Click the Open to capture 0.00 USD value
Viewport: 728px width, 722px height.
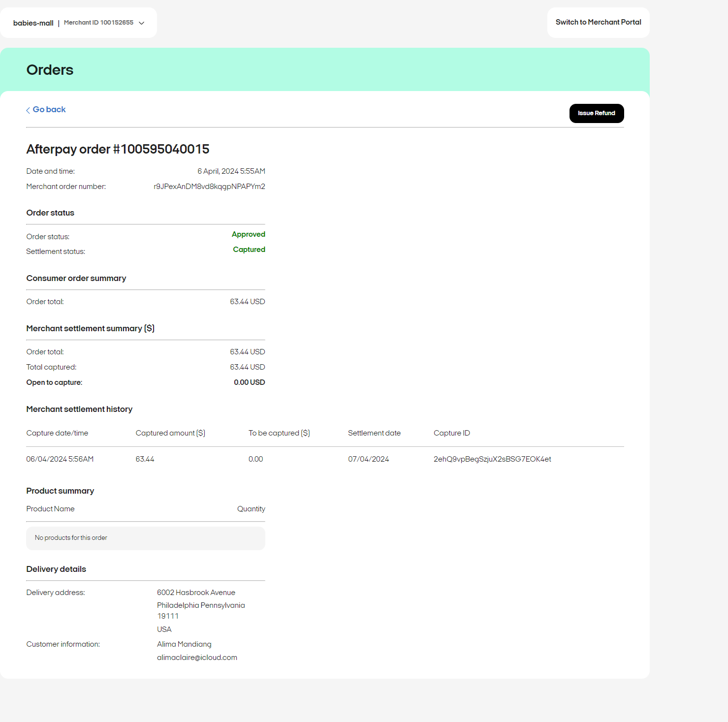pos(250,382)
